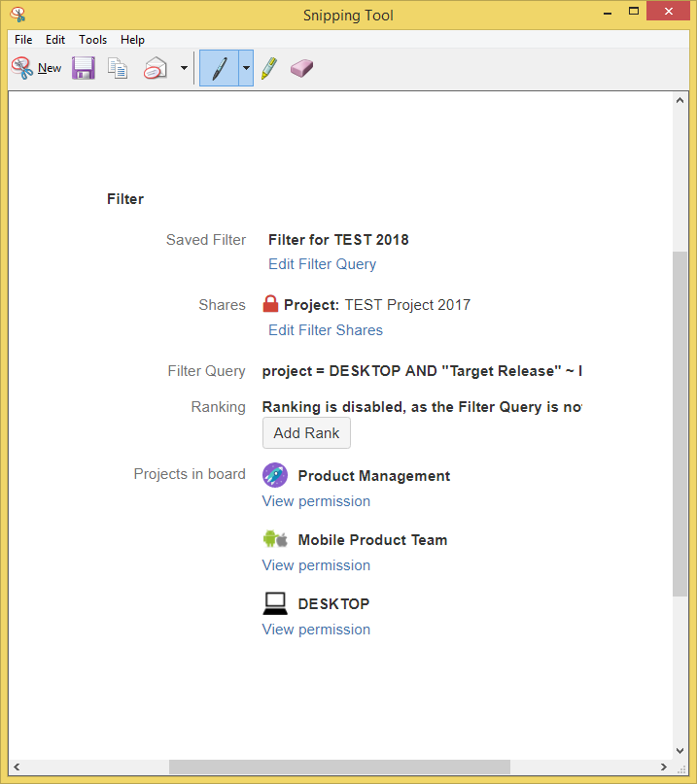The height and width of the screenshot is (784, 697).
Task: Click the DESKTOP laptop icon
Action: 275,603
